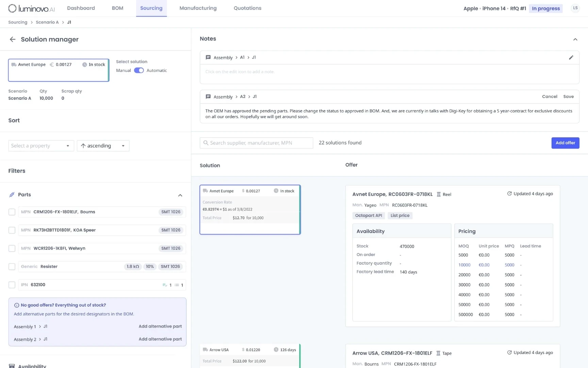This screenshot has width=588, height=368.
Task: Click the 10000 MOQ pricing row
Action: coord(503,265)
